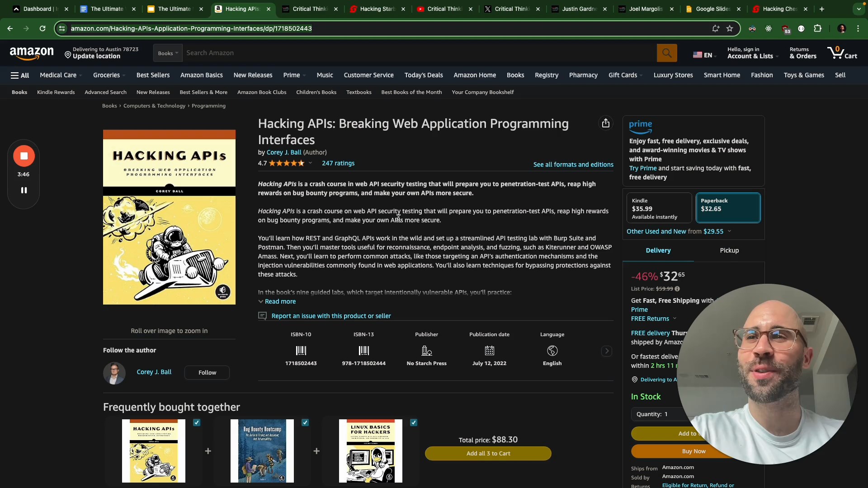Open a new browser tab

point(822,9)
